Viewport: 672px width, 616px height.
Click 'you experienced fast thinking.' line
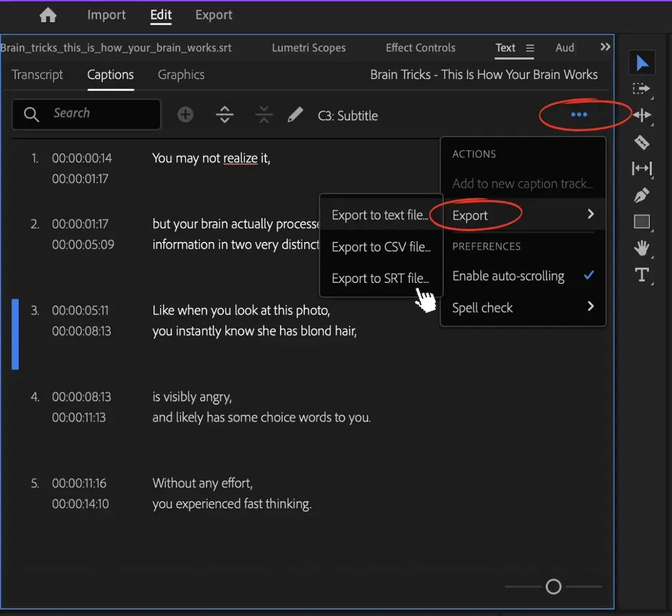pos(232,504)
